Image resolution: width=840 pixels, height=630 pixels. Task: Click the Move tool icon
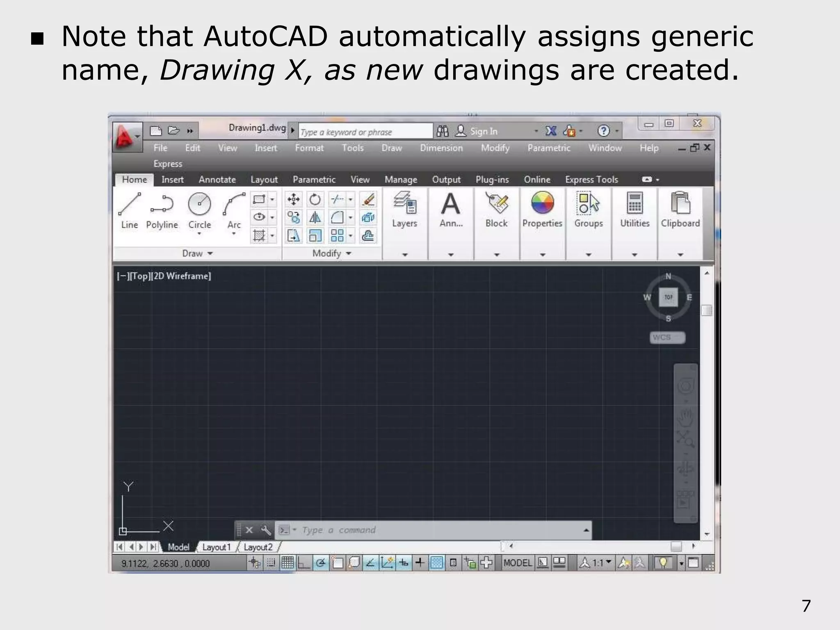click(293, 200)
